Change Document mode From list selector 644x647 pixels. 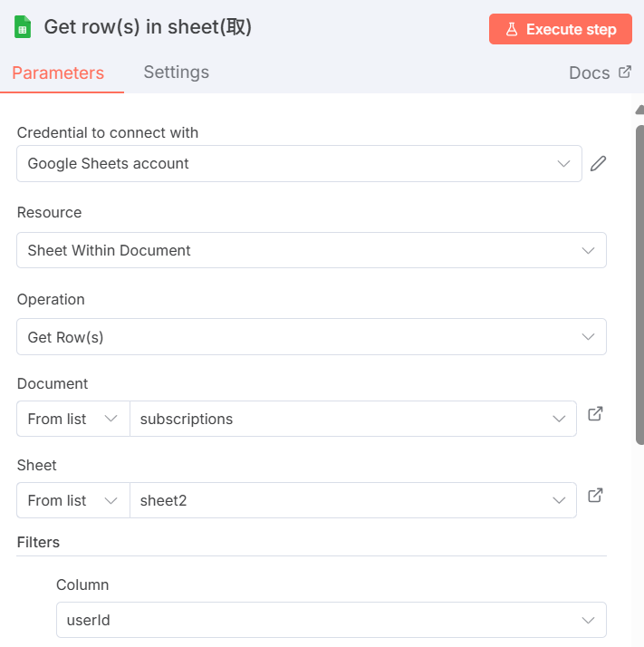click(x=72, y=419)
